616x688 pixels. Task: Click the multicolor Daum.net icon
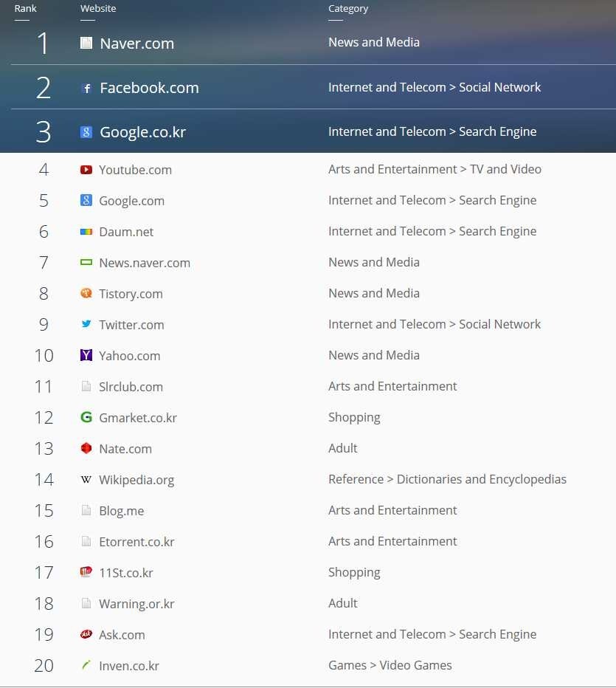86,232
